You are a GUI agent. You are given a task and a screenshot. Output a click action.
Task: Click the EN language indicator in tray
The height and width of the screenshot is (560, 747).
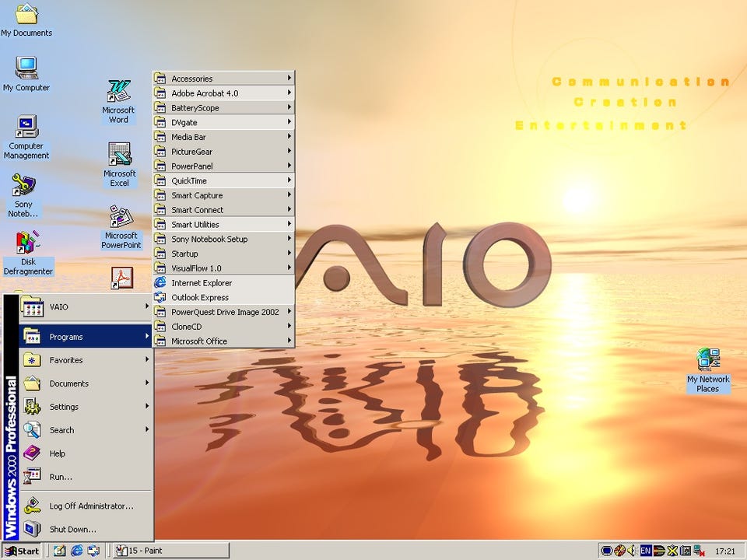coord(646,551)
